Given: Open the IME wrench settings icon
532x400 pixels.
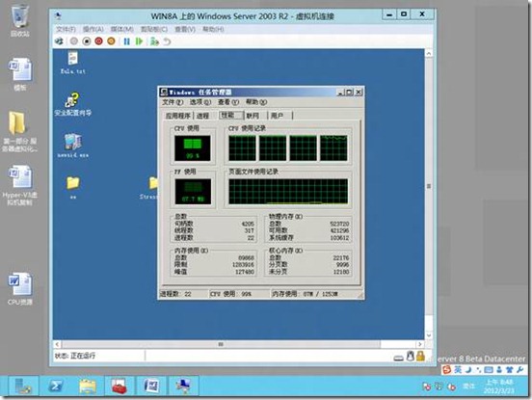Looking at the screenshot, I should 519,369.
